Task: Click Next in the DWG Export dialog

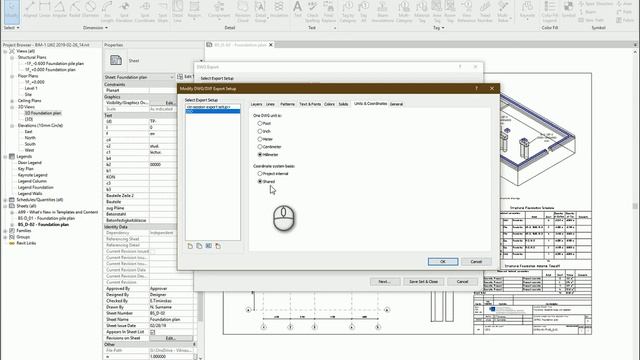Action: pos(384,282)
